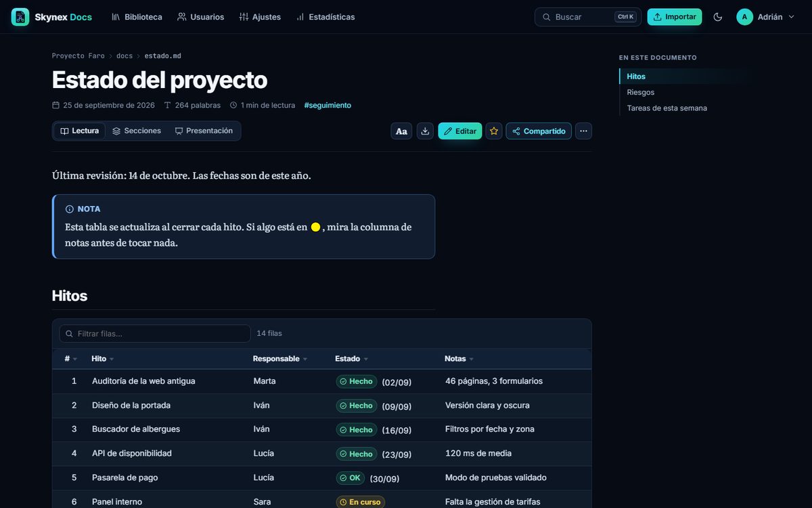Switch to Secciones view mode
Viewport: 812px width, 508px height.
[x=137, y=131]
